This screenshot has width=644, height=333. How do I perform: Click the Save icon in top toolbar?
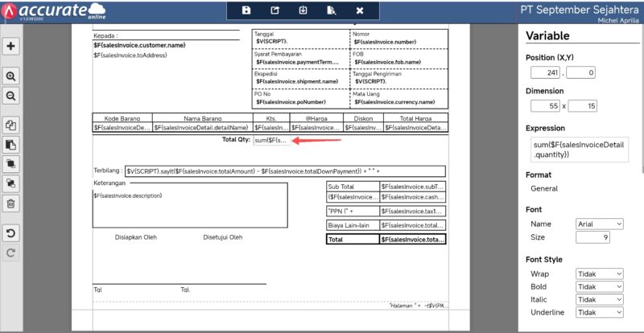pyautogui.click(x=246, y=10)
